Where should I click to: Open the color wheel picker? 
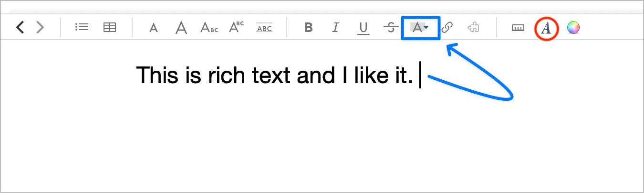pyautogui.click(x=573, y=28)
